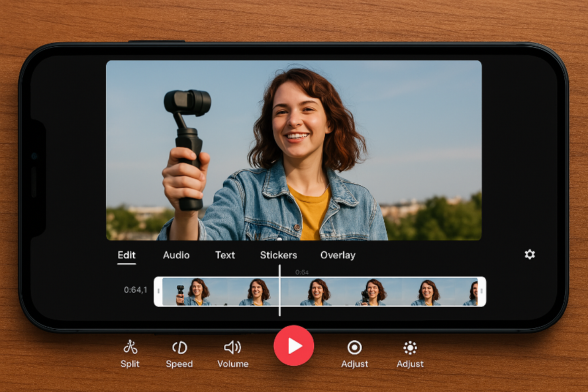Switch to the Edit tab
588x392 pixels.
[126, 255]
